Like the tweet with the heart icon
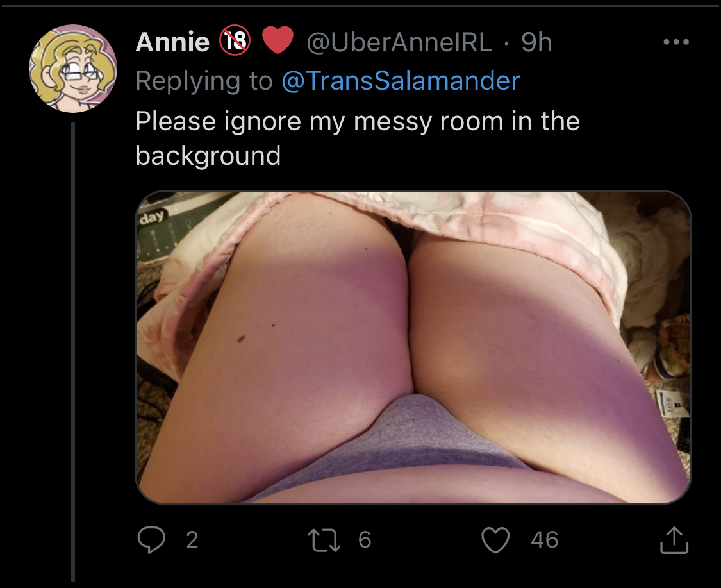The width and height of the screenshot is (721, 588). tap(495, 540)
